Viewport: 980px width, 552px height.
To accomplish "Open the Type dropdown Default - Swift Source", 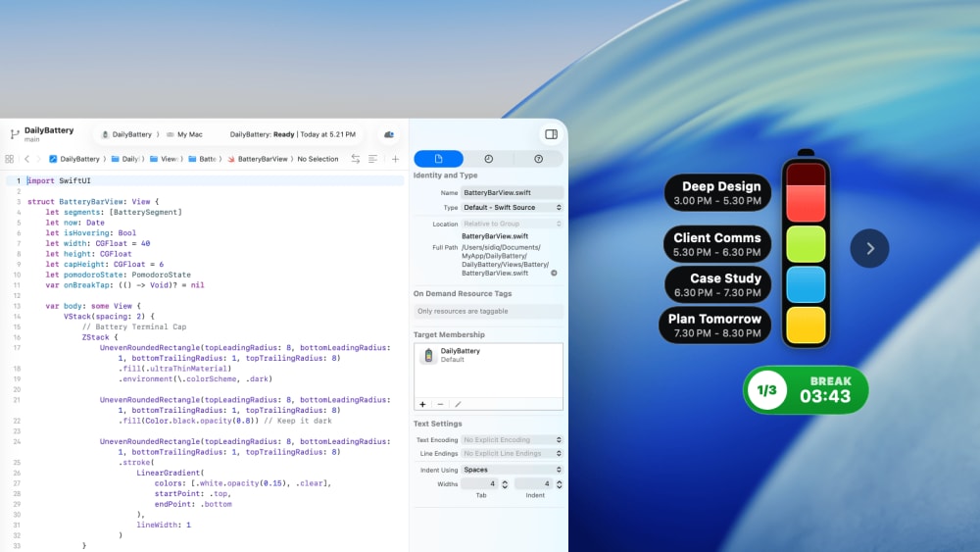I will tap(512, 208).
